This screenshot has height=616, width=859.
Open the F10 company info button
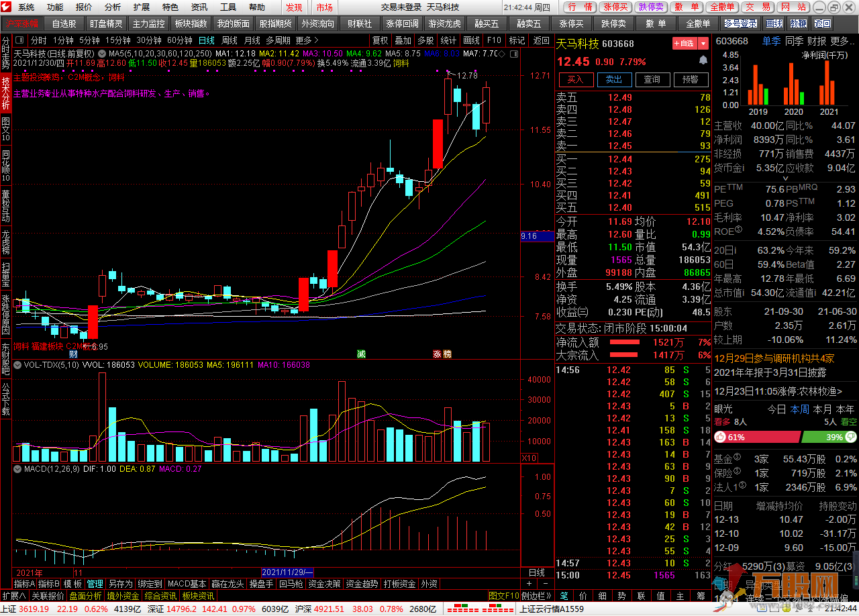pyautogui.click(x=495, y=40)
